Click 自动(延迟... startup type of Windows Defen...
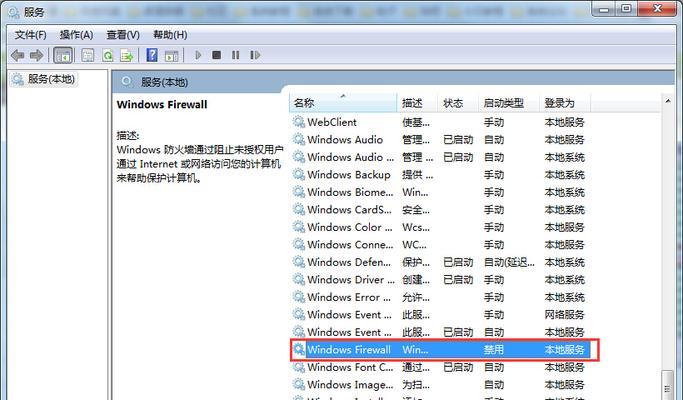The image size is (683, 400). [509, 262]
